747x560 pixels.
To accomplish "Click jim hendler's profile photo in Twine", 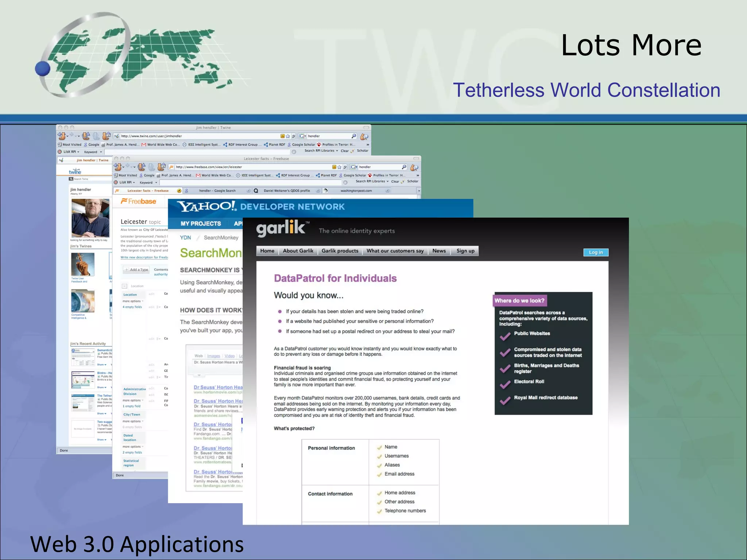I will pyautogui.click(x=90, y=218).
